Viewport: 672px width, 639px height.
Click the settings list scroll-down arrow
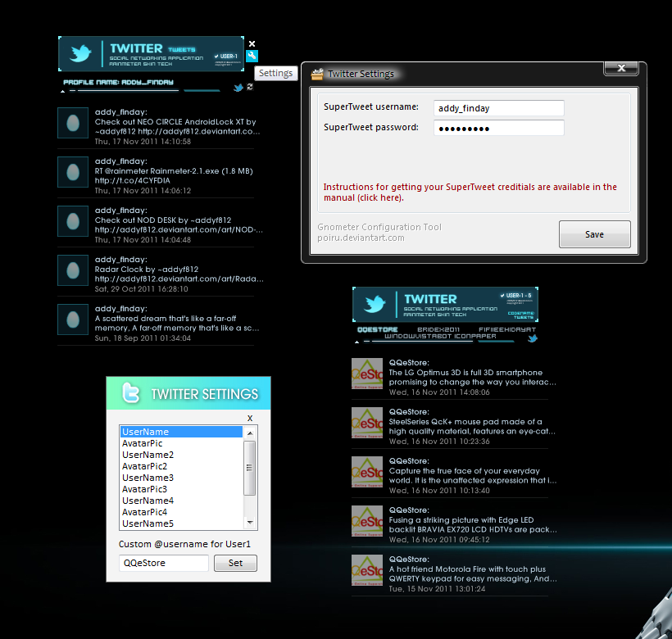pyautogui.click(x=250, y=523)
